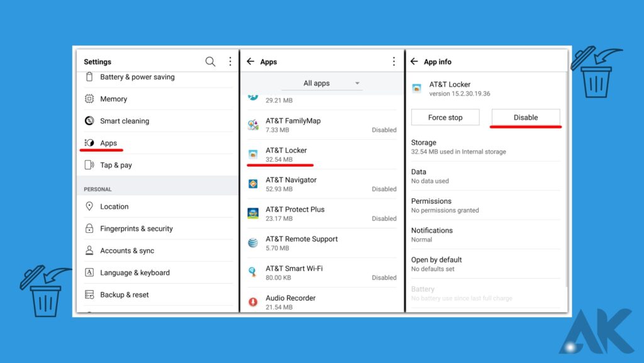The height and width of the screenshot is (363, 644).
Task: Force stop the AT&T Locker app
Action: [445, 118]
